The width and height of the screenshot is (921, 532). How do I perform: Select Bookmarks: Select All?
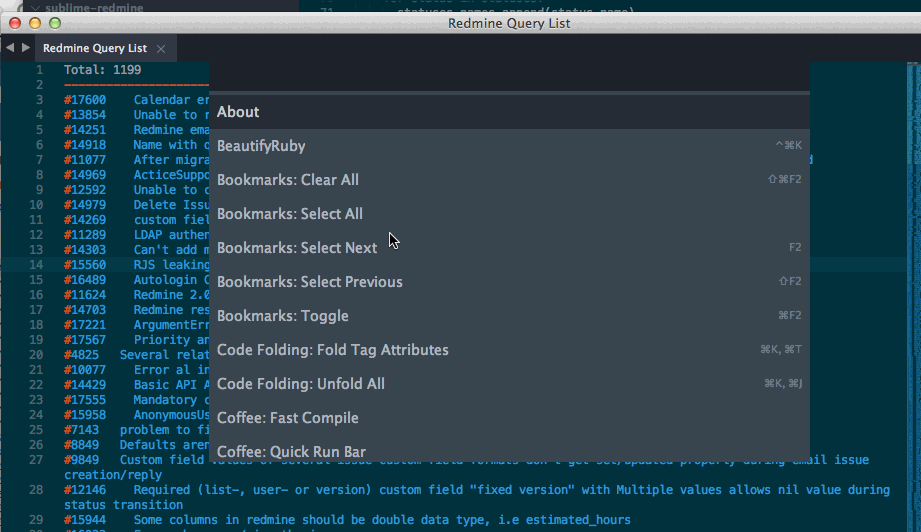509,214
